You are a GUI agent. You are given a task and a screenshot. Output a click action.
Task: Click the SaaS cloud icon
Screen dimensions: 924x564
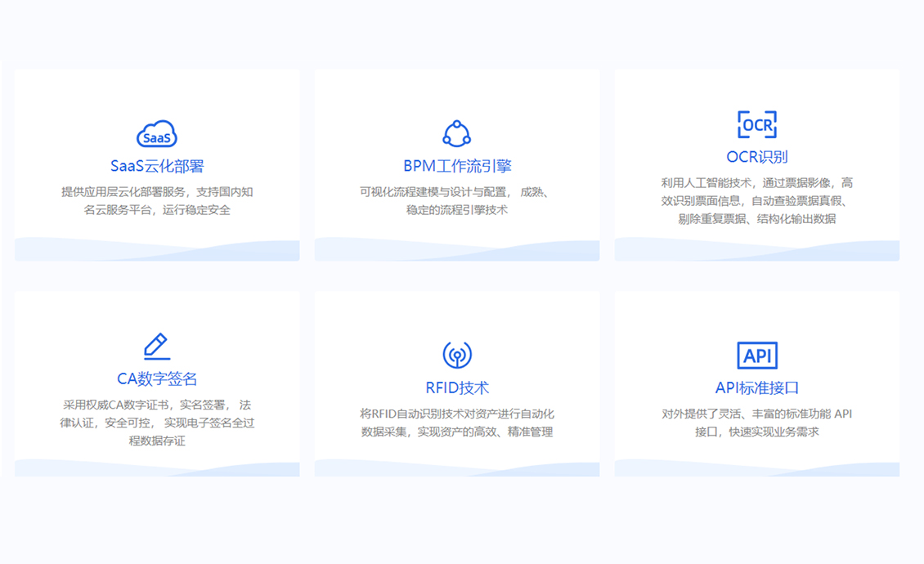click(x=157, y=134)
